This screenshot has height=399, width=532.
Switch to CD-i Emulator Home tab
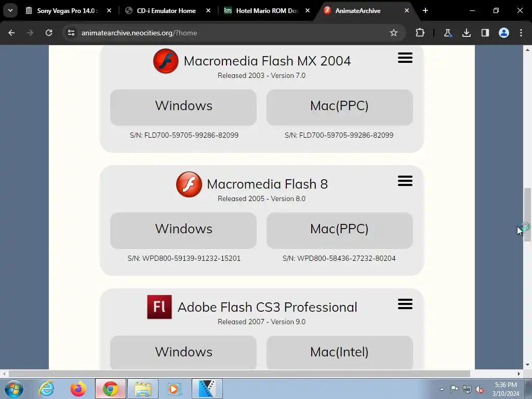click(x=166, y=11)
